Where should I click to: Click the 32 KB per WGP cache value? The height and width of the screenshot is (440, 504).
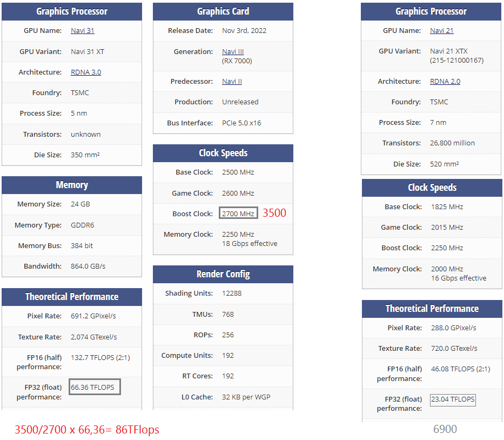click(246, 397)
